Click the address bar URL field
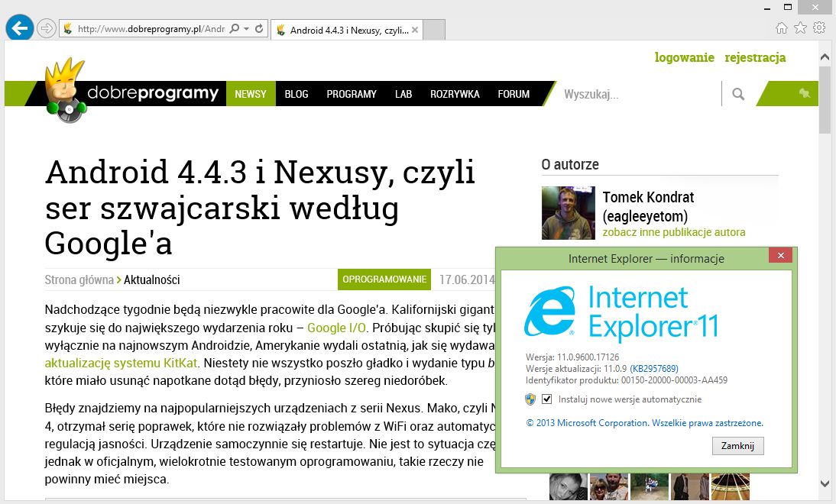836x504 pixels. [151, 29]
